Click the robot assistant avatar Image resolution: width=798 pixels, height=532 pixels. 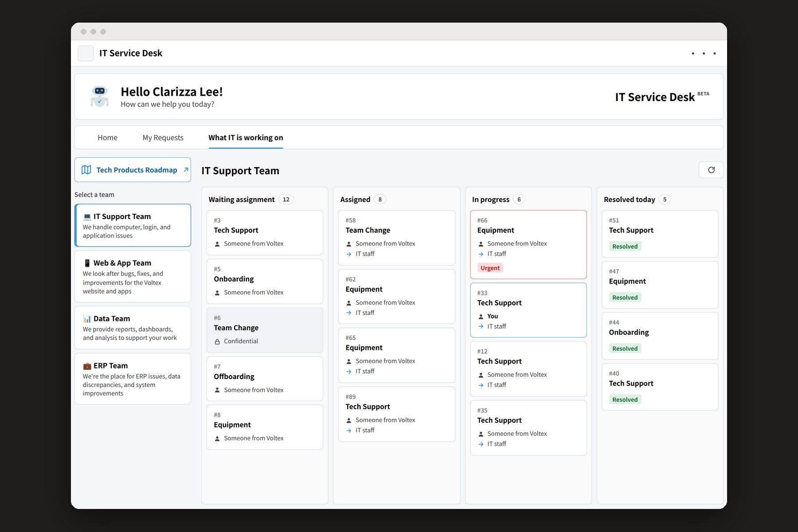(100, 96)
